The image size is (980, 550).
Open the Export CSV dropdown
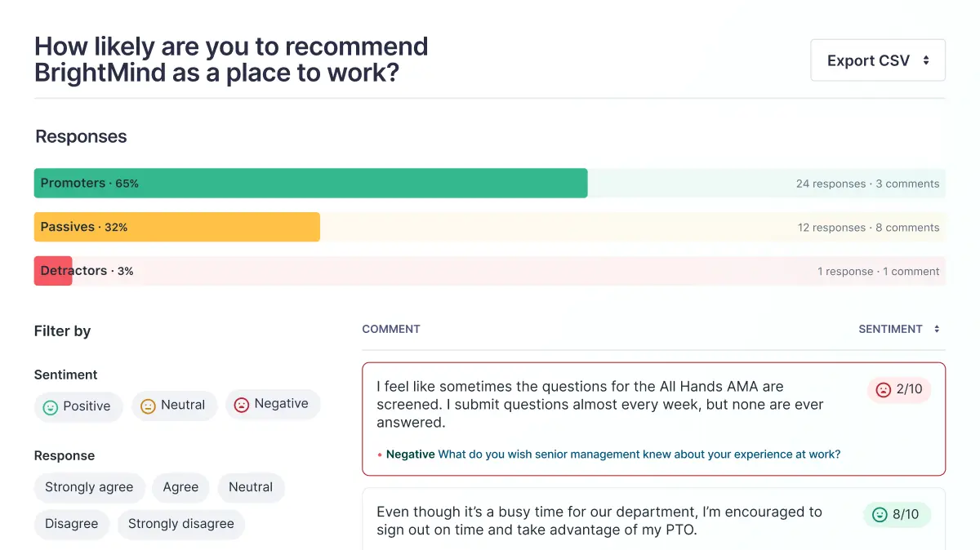[x=878, y=60]
